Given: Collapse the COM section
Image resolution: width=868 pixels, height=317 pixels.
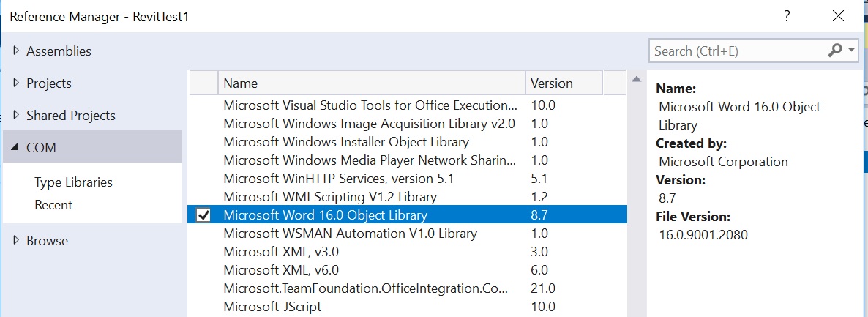Looking at the screenshot, I should tap(17, 148).
